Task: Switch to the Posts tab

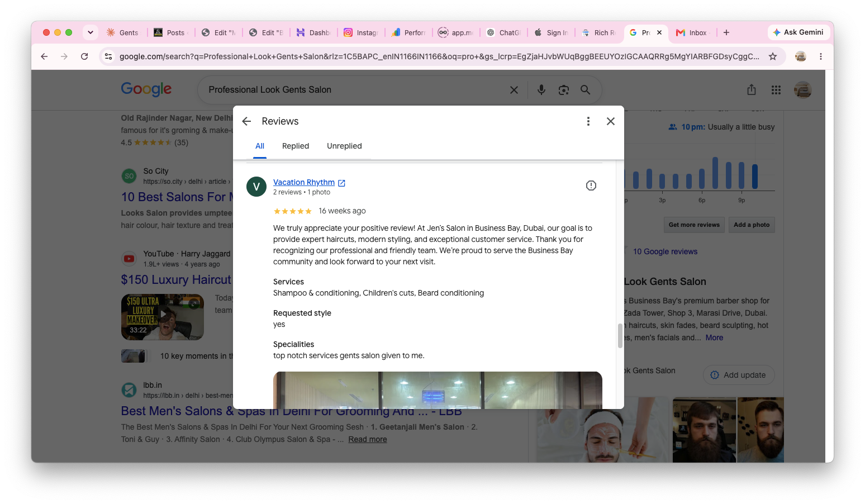Action: [x=170, y=32]
